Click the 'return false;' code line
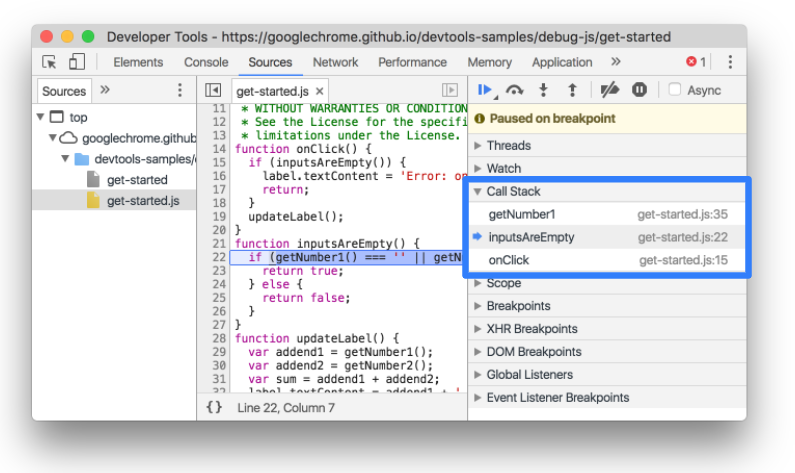795x473 pixels. point(306,298)
